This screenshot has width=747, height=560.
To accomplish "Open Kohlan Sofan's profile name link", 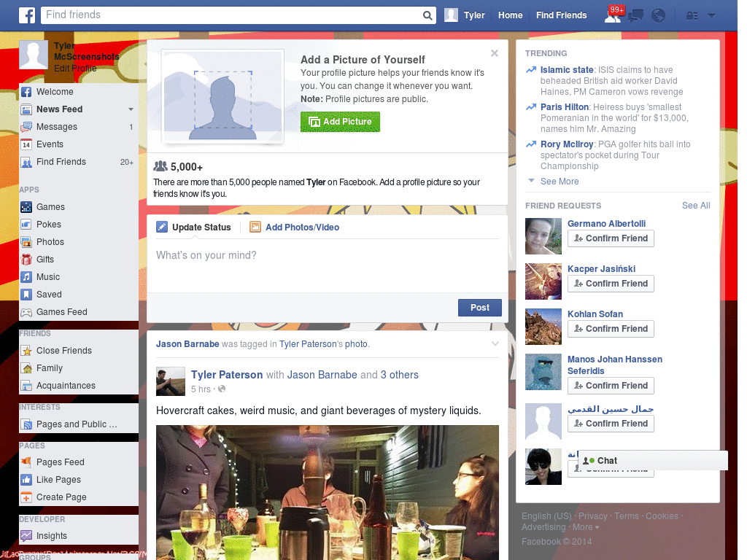I will (x=595, y=314).
